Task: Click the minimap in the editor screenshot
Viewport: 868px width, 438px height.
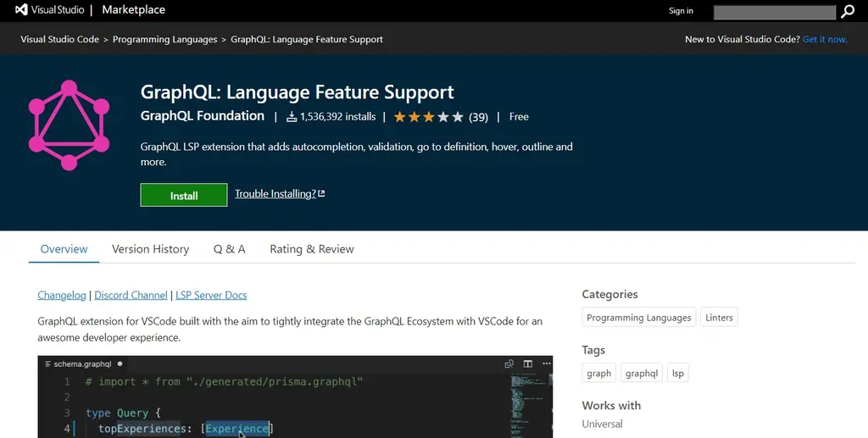Action: click(530, 405)
